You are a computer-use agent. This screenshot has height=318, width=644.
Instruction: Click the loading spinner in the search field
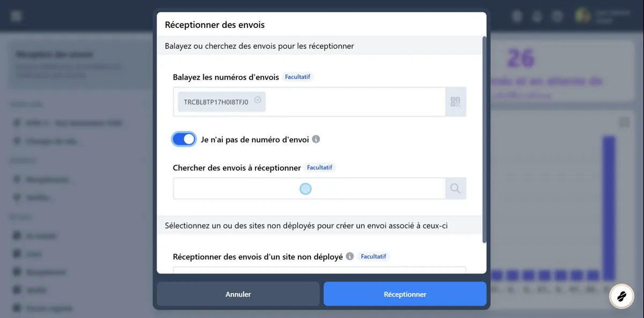[305, 189]
